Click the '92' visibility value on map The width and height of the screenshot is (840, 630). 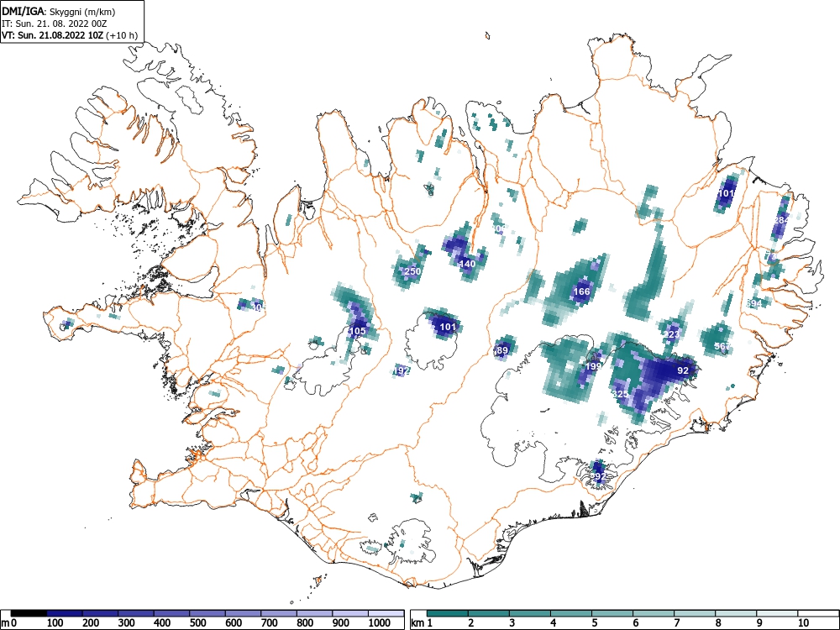(683, 370)
